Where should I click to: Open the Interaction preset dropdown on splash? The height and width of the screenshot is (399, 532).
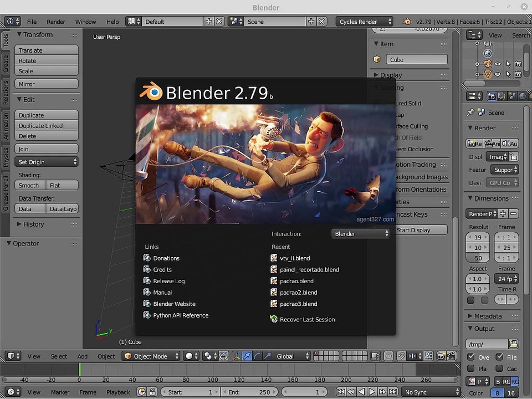point(360,233)
